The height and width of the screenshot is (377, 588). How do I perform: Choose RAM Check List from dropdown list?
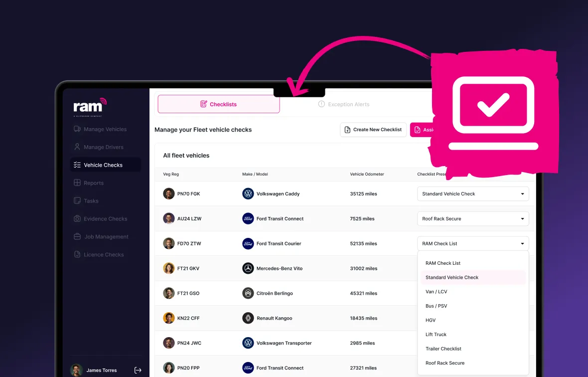[473, 263]
